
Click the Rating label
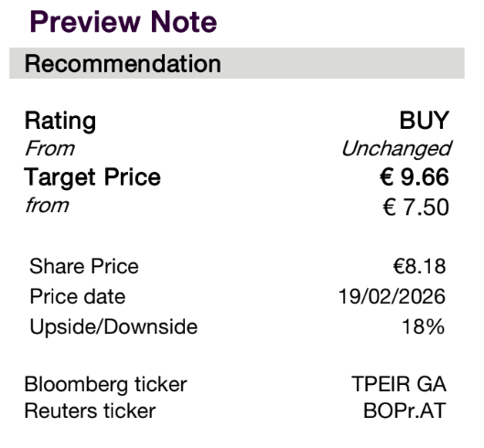click(x=60, y=122)
